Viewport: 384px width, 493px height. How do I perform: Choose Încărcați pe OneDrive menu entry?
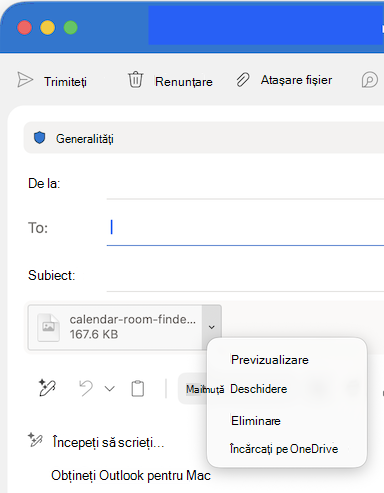pos(284,449)
